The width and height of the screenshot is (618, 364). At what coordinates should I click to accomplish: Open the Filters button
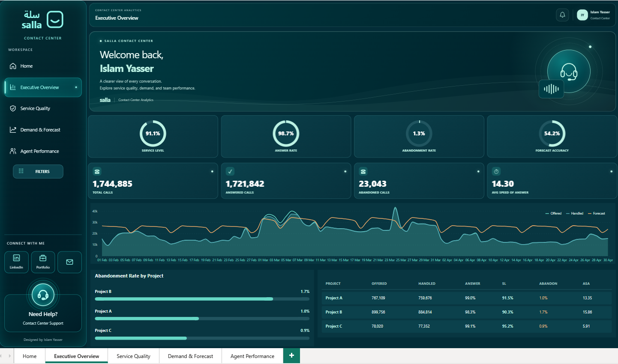[x=38, y=171]
